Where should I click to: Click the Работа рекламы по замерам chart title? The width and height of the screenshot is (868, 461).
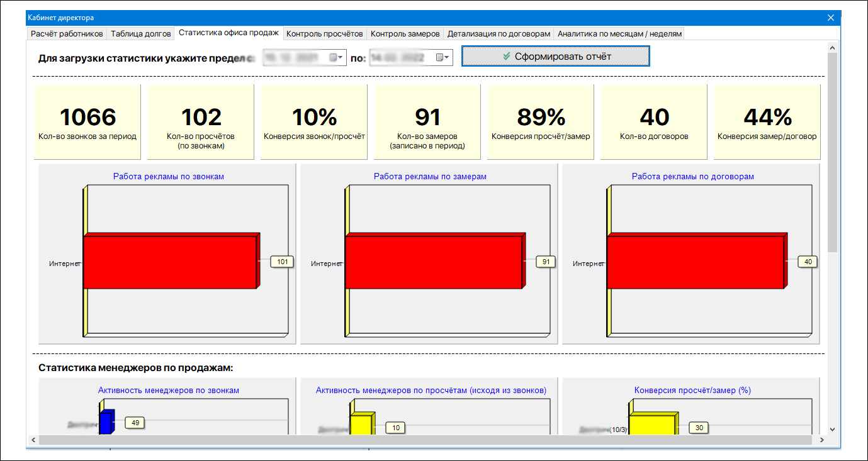(430, 177)
